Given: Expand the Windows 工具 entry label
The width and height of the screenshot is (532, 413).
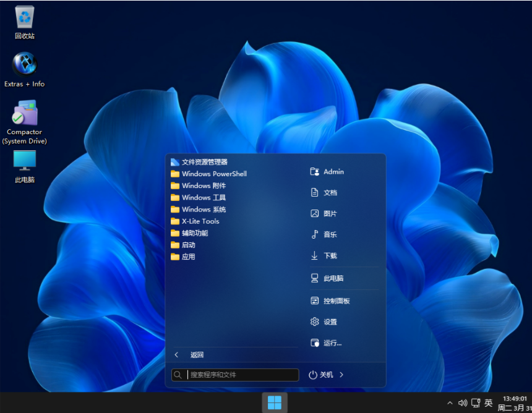Looking at the screenshot, I should coord(204,198).
